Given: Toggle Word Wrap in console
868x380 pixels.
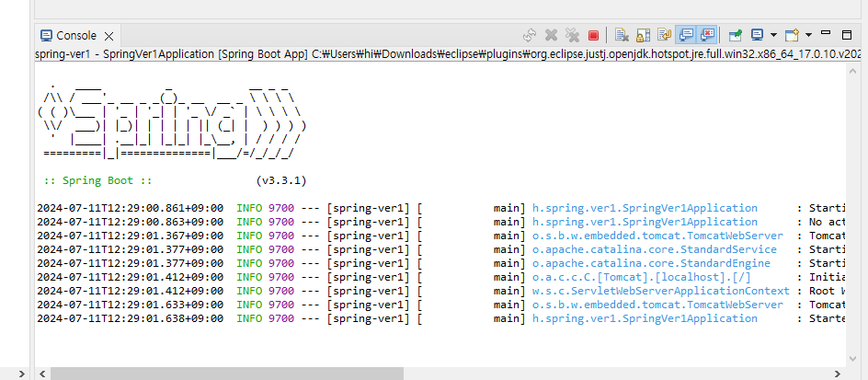Looking at the screenshot, I should (x=664, y=36).
